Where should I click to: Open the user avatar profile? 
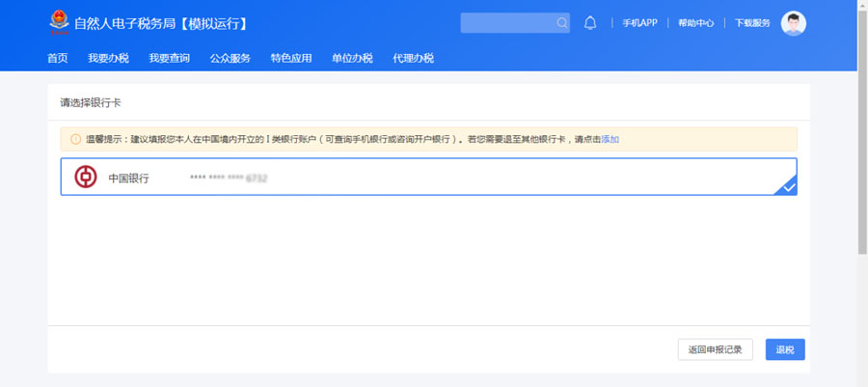click(x=793, y=23)
